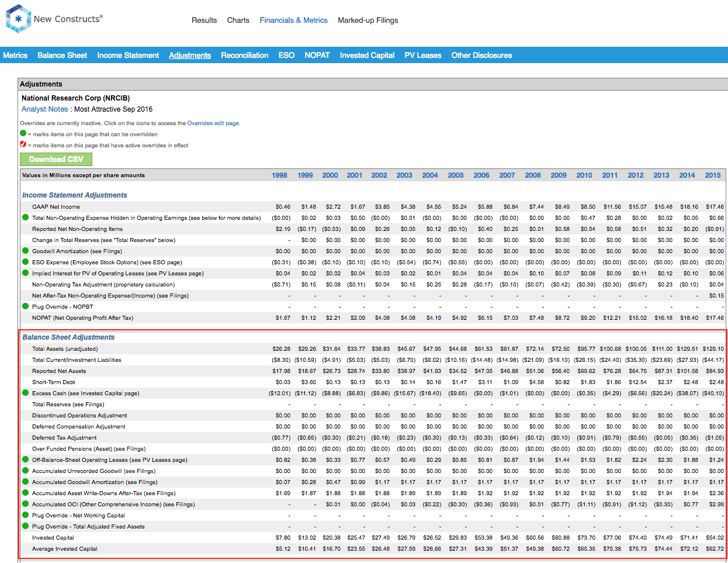Click the Reported Net Assets row label
Image resolution: width=728 pixels, height=563 pixels.
tap(59, 371)
